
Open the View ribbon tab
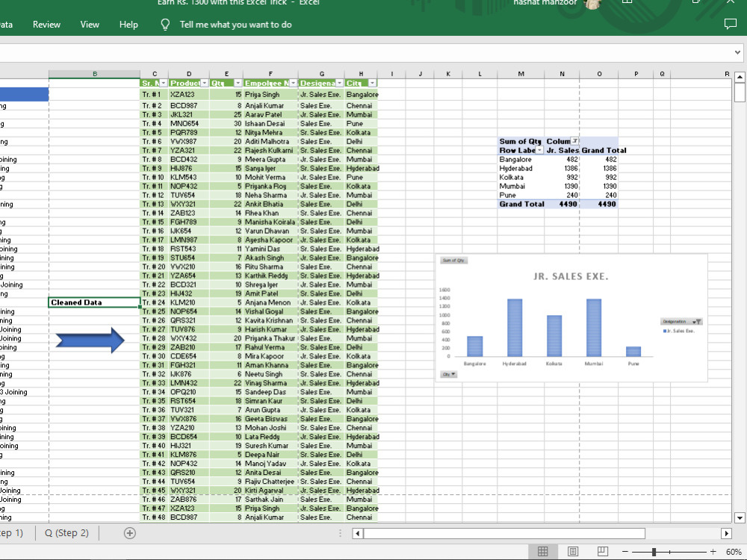[90, 24]
